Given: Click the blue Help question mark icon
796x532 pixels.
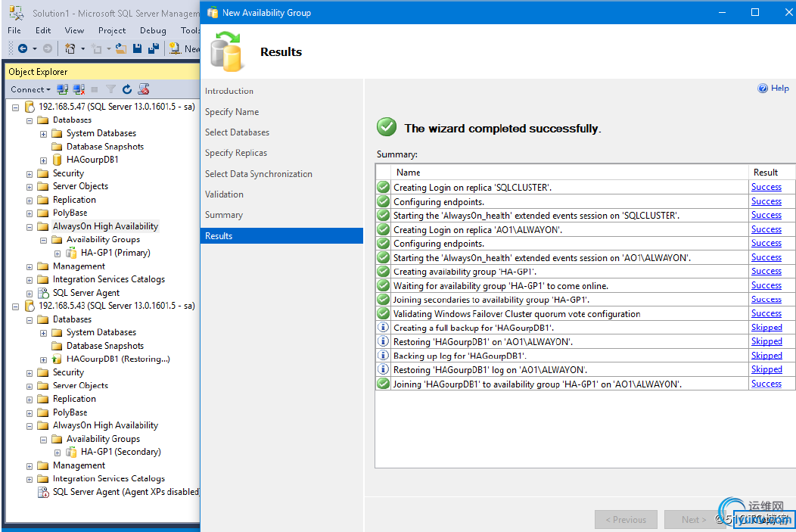Looking at the screenshot, I should click(763, 89).
